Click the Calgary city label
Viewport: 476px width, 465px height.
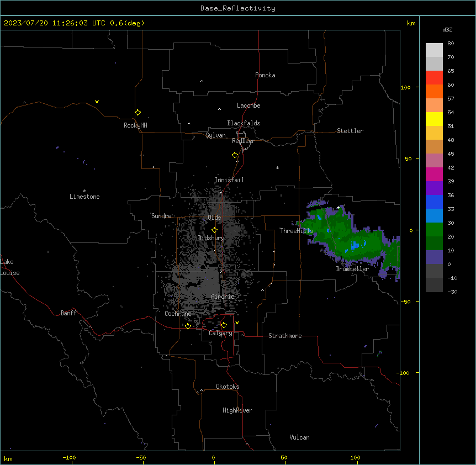coord(220,333)
